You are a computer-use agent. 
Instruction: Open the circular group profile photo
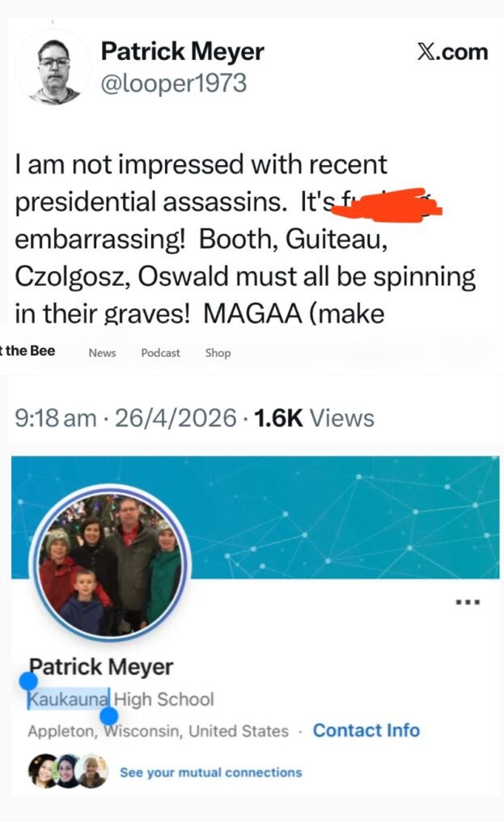[x=109, y=564]
